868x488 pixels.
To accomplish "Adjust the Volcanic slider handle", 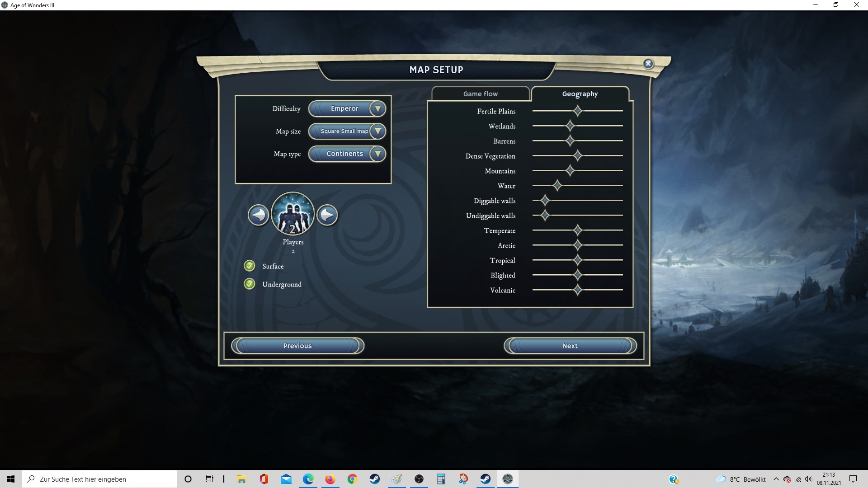I will [577, 290].
